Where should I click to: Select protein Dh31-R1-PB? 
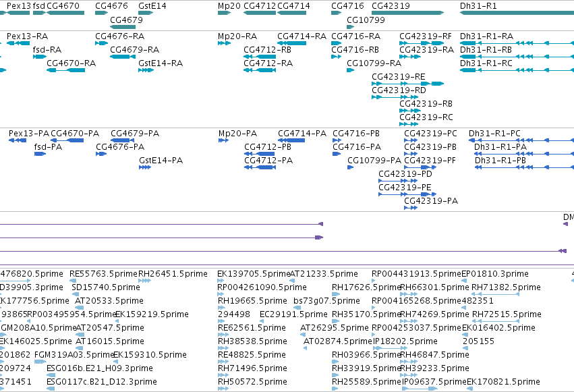[500, 161]
